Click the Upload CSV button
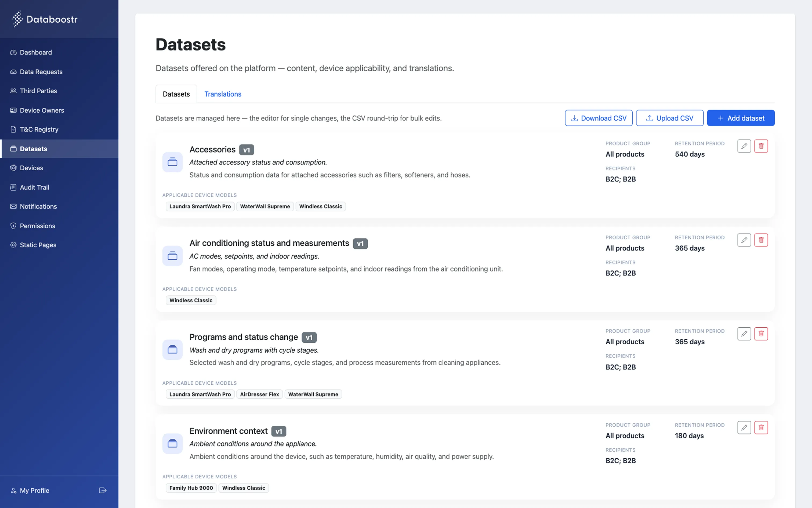 [670, 118]
